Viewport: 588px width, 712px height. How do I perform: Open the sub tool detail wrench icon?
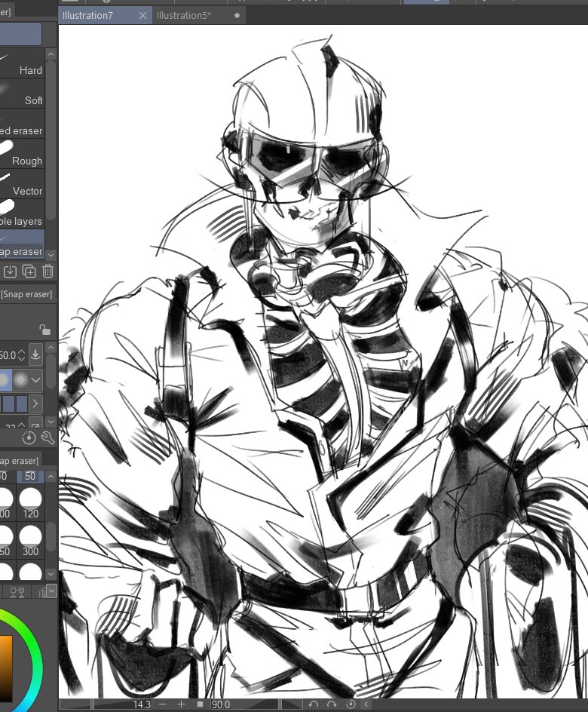pos(47,437)
